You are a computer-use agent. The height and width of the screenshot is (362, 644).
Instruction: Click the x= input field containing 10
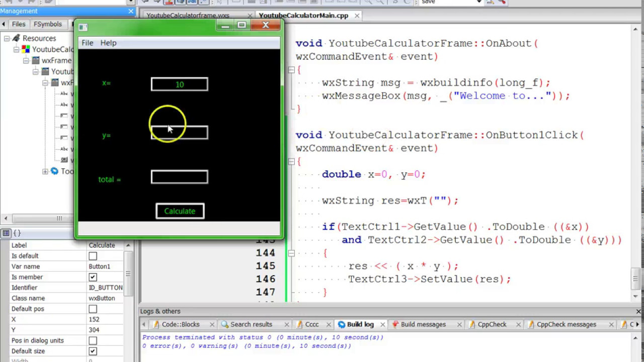point(180,84)
